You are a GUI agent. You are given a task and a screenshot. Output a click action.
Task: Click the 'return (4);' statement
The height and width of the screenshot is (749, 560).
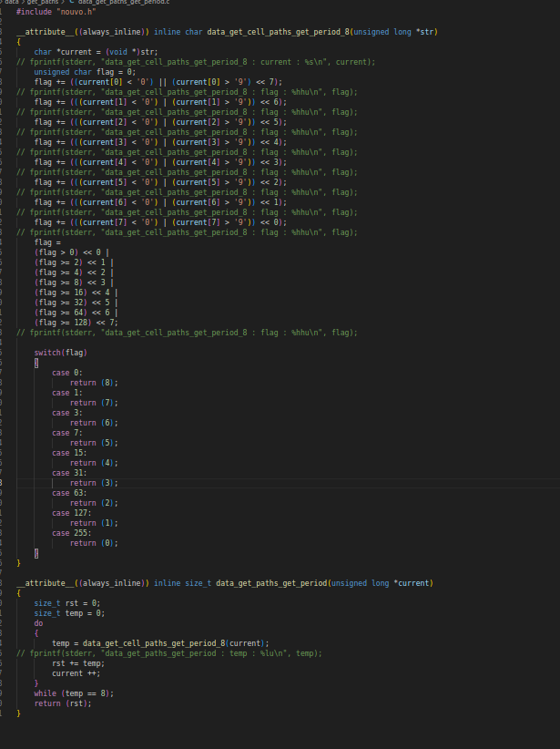point(94,464)
